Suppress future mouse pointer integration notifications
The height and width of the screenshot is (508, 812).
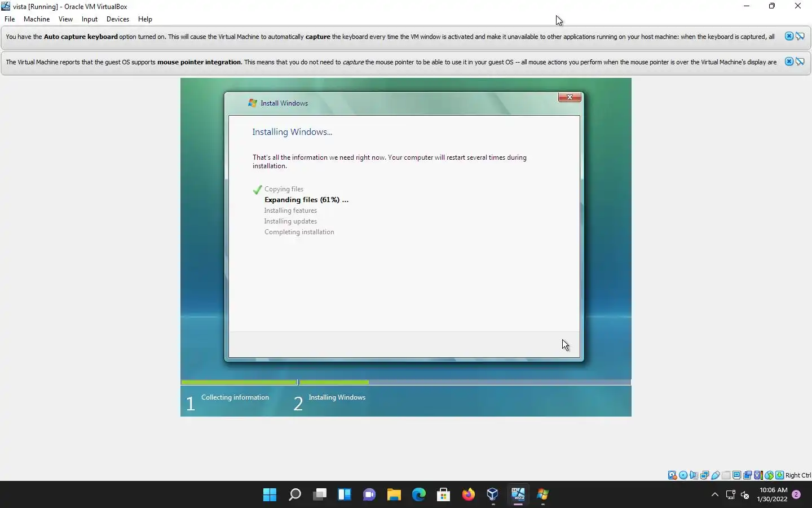800,62
